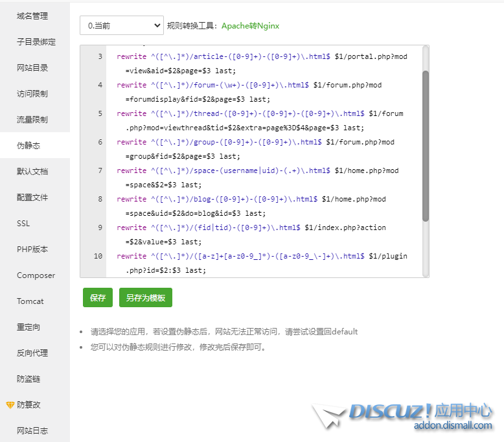Open the 默认文档 tab

point(32,171)
